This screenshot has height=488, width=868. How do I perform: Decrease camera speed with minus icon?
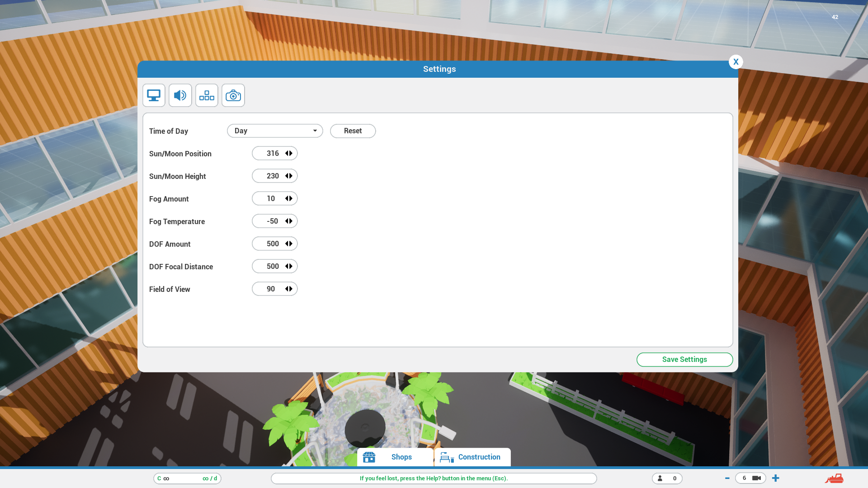point(727,478)
